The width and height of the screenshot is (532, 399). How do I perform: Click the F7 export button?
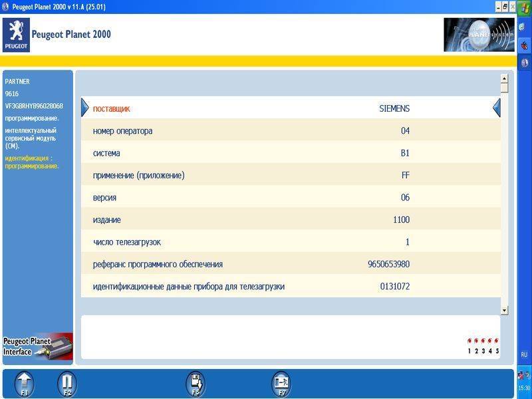(281, 383)
